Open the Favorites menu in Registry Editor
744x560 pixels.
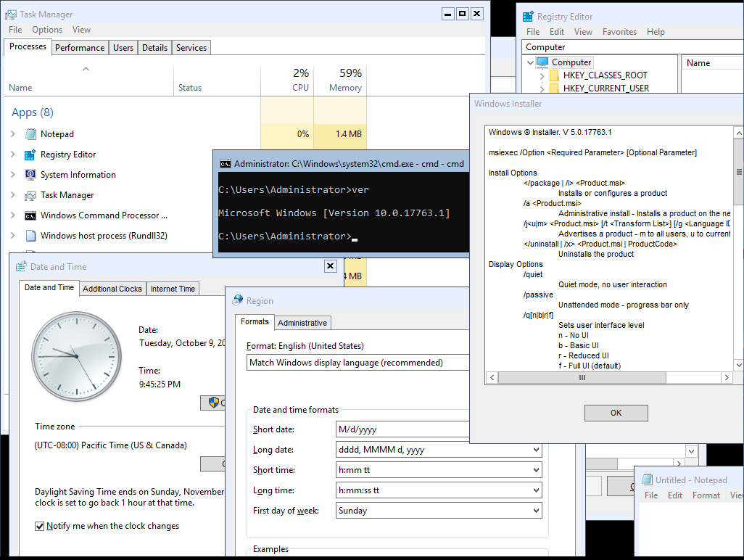(619, 32)
